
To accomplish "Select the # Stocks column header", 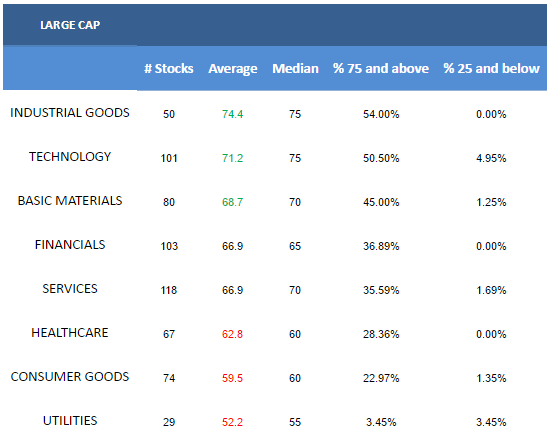I will (169, 69).
